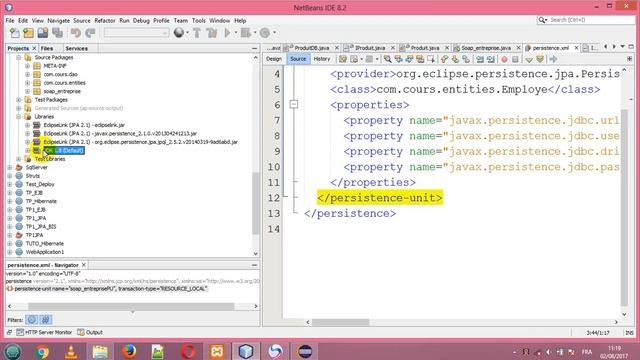
Task: Click the Undo toolbar icon
Action: point(76,33)
